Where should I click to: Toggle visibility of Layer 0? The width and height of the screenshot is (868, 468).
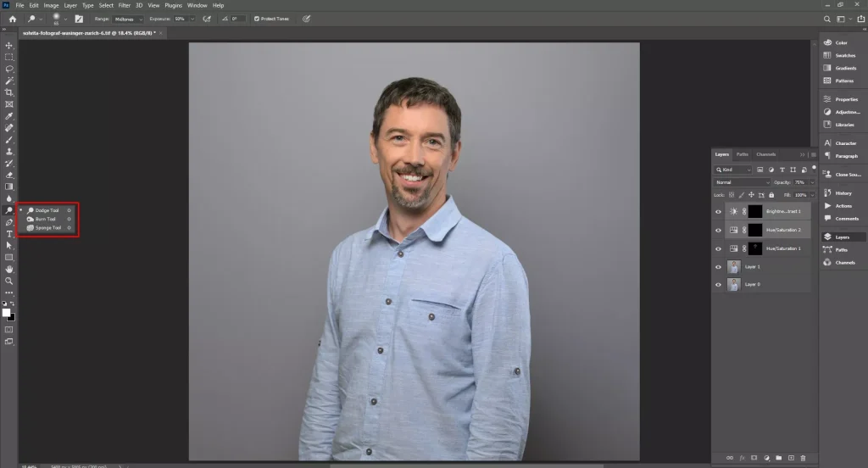[x=719, y=285]
